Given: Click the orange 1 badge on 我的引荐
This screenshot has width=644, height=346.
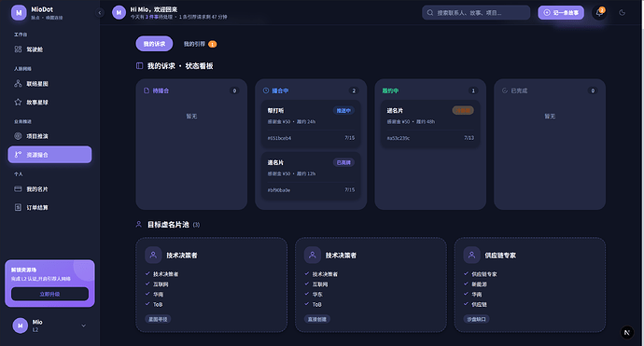Looking at the screenshot, I should point(213,45).
